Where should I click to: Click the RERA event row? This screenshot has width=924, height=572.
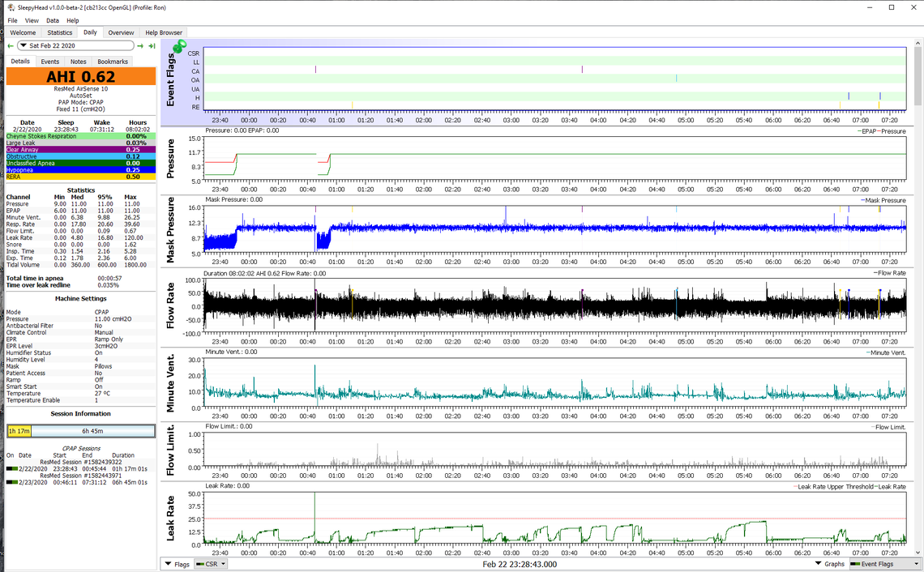[81, 177]
